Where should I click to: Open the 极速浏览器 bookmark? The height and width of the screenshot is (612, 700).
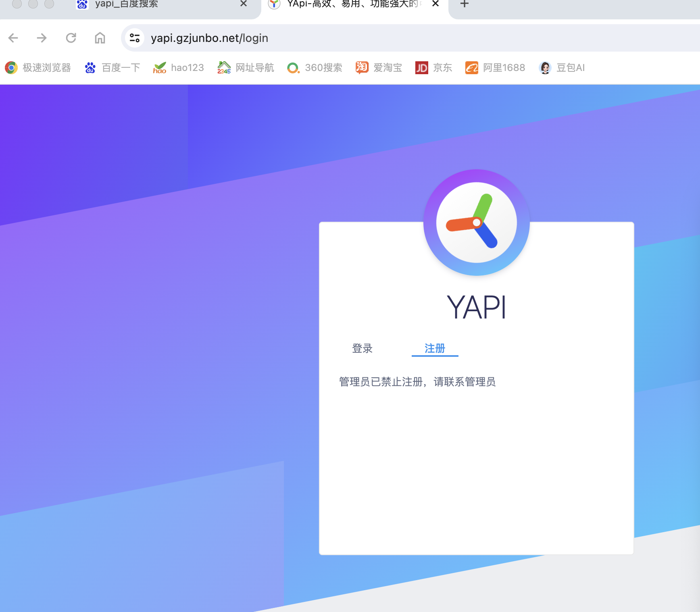(x=38, y=67)
